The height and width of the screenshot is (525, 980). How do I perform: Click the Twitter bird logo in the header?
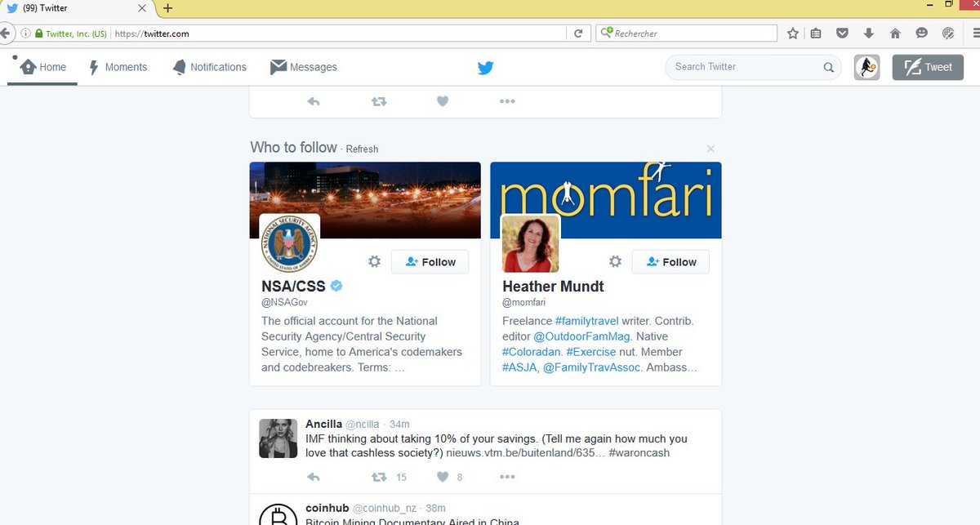click(485, 68)
